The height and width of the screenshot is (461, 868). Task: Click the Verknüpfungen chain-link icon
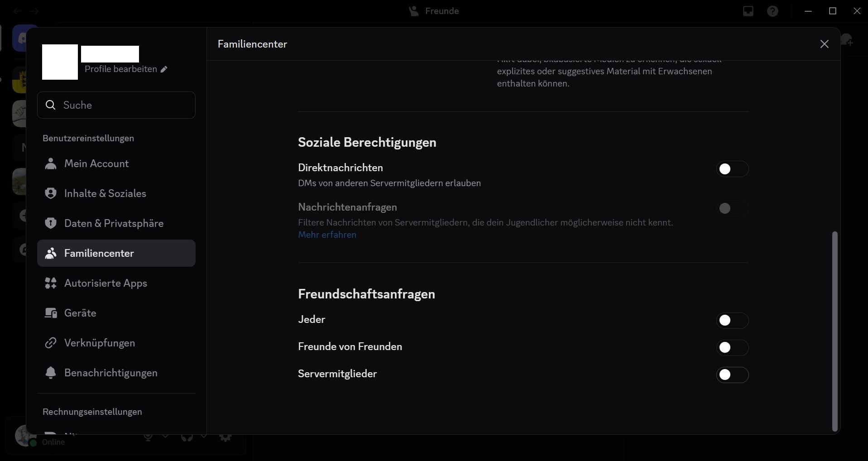click(x=51, y=343)
